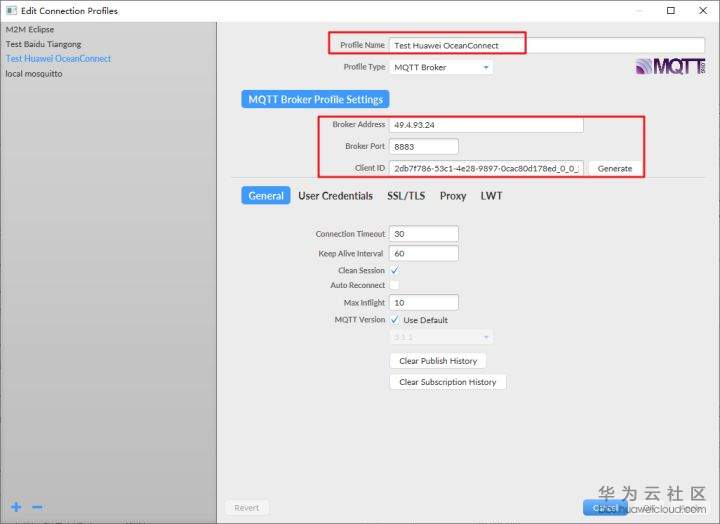
Task: Click the Max Inflight field
Action: (x=424, y=303)
